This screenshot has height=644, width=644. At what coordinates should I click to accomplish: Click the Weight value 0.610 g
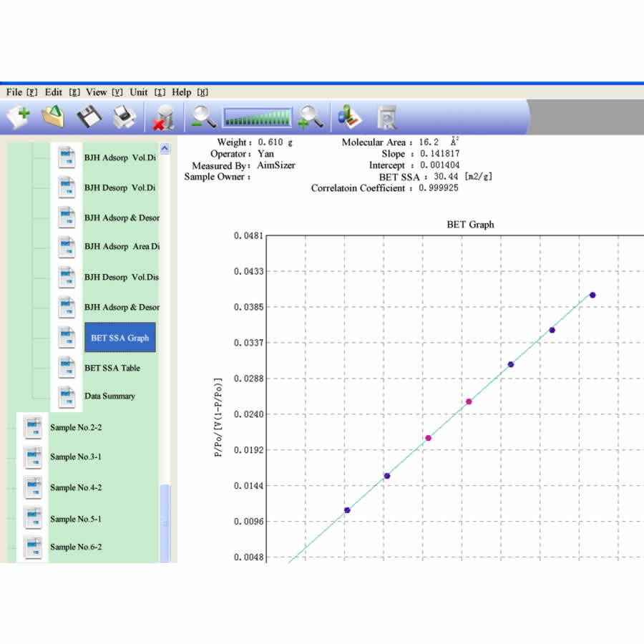tap(275, 142)
